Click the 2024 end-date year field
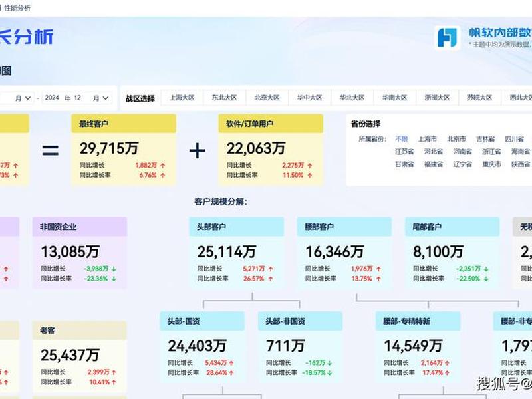 coord(52,98)
